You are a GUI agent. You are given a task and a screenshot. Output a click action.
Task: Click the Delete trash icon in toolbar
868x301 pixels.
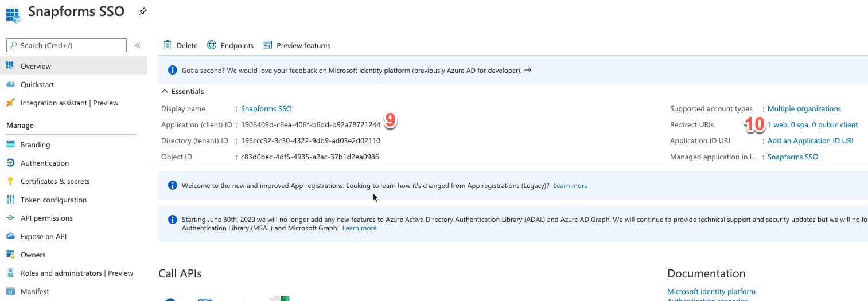pyautogui.click(x=168, y=45)
